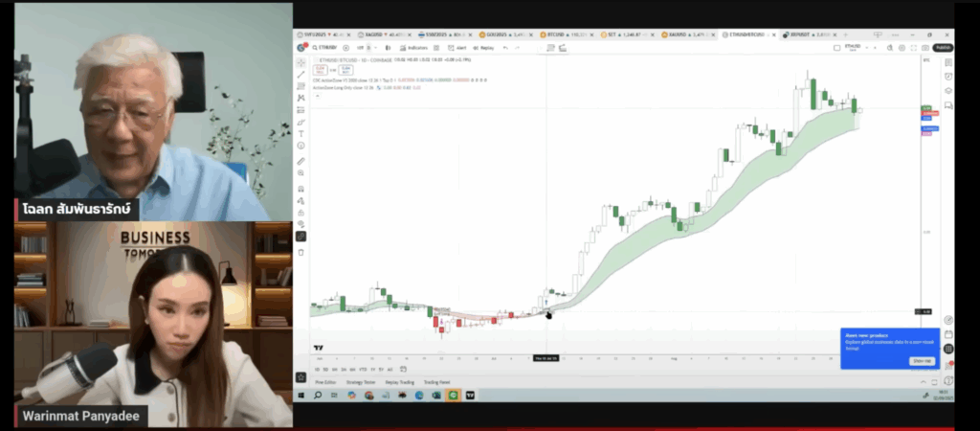Start Replay mode from toolbar
Viewport: 980px width, 431px height.
pos(485,47)
